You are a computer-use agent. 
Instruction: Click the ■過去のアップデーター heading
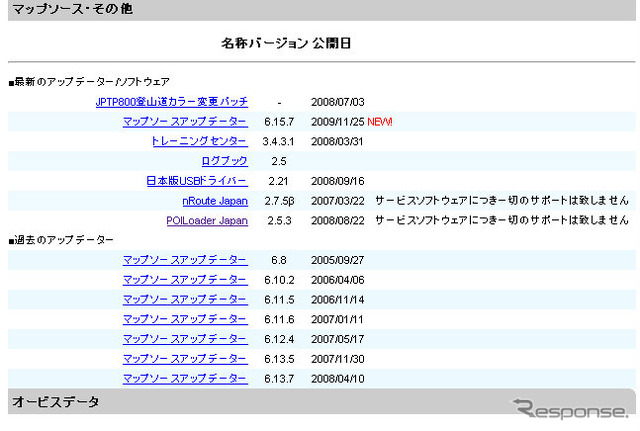click(61, 240)
